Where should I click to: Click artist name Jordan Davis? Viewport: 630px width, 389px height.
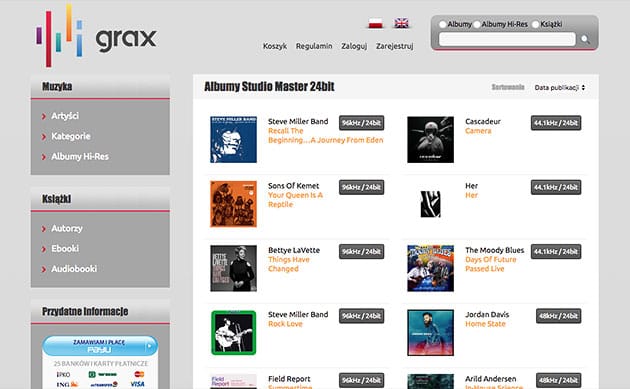[487, 314]
